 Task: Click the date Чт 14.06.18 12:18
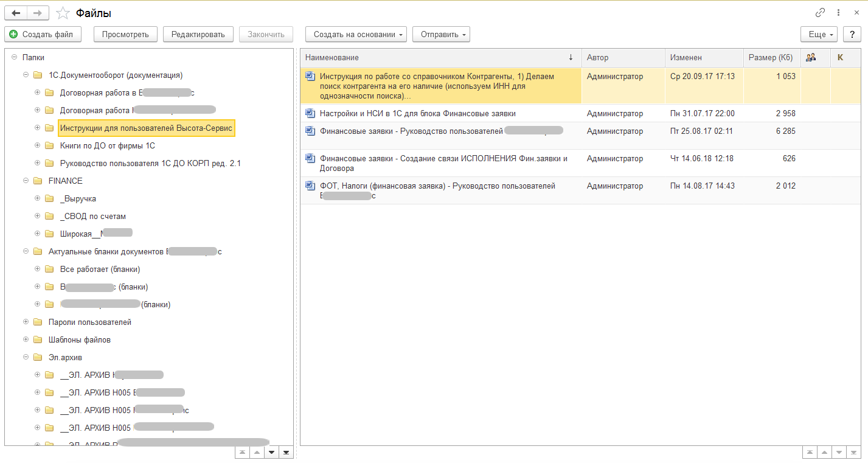point(702,159)
